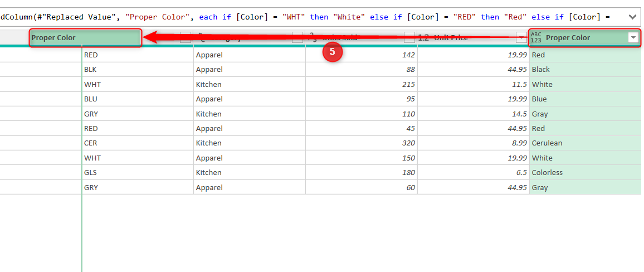Click the RED cell in the 45 units row
The image size is (644, 272).
pos(138,129)
